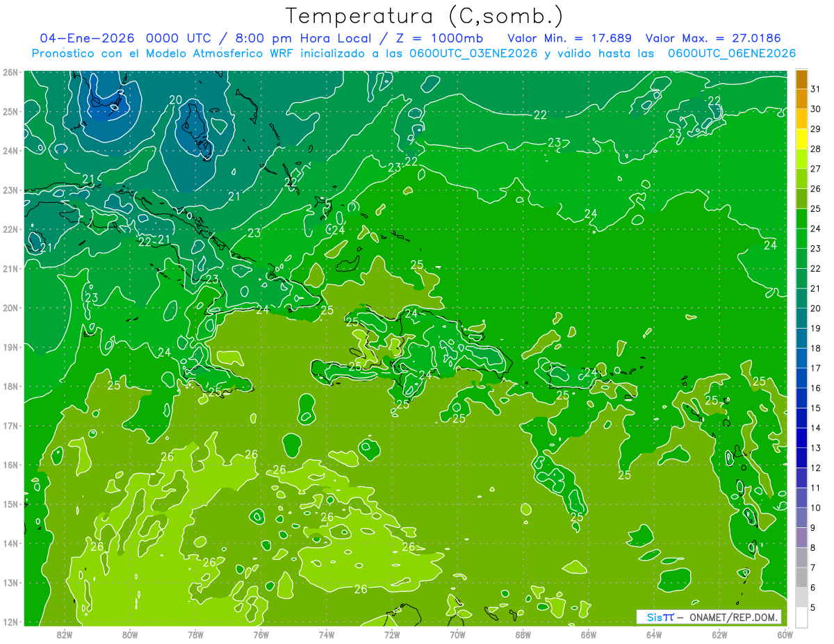Click the '17N' latitude label
The image size is (834, 644).
point(10,425)
